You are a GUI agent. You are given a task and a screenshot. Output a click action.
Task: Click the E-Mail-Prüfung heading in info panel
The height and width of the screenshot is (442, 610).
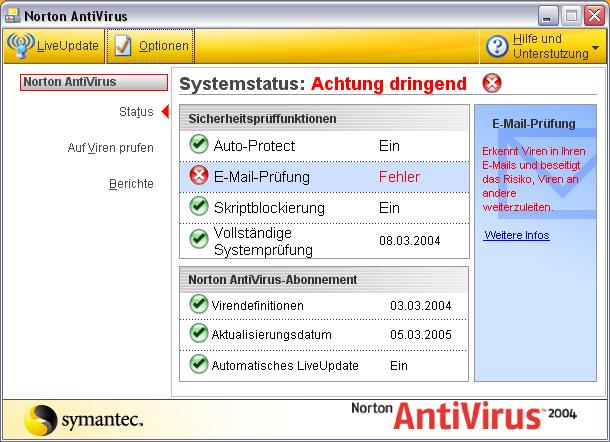(x=533, y=124)
